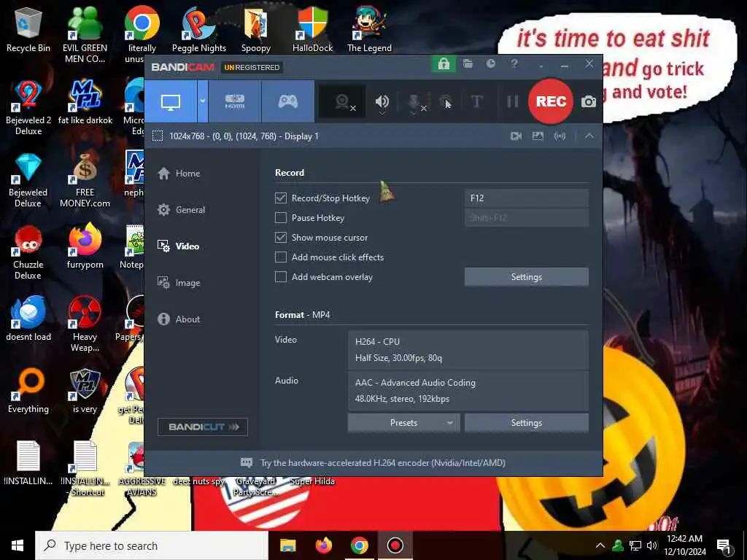
Task: Take a screenshot with the camera icon
Action: point(589,101)
